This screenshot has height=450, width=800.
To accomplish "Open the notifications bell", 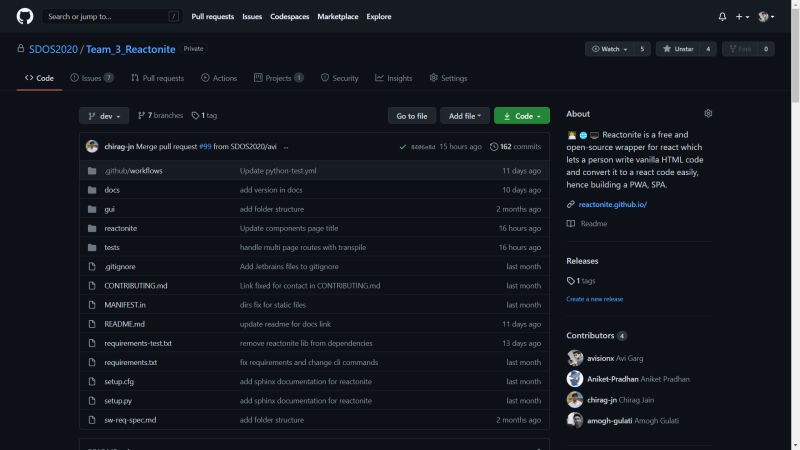I will click(722, 16).
